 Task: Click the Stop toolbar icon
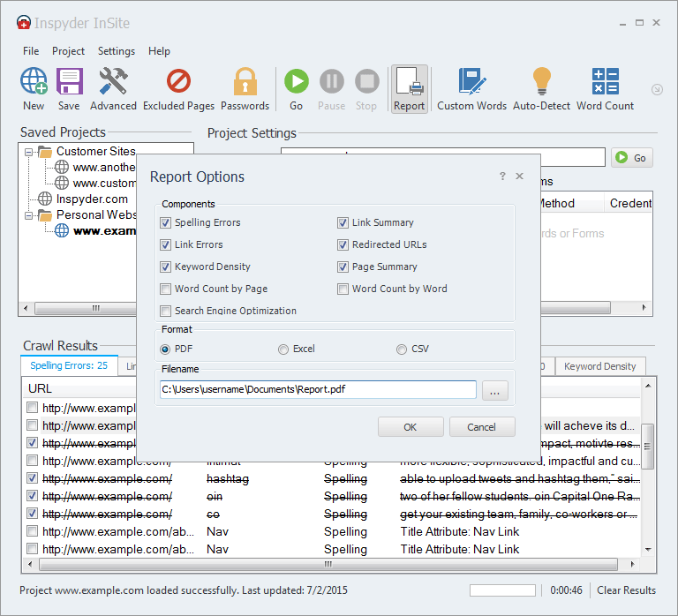coord(366,81)
